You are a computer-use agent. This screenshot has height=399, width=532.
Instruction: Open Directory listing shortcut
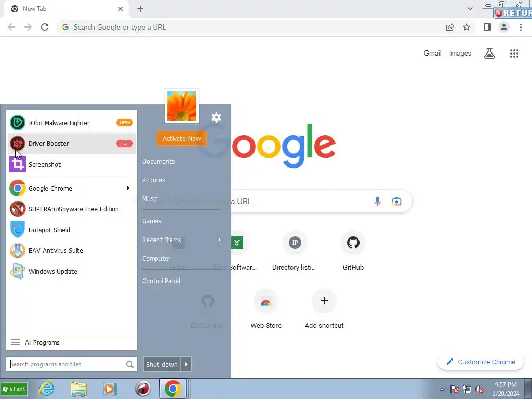(294, 252)
